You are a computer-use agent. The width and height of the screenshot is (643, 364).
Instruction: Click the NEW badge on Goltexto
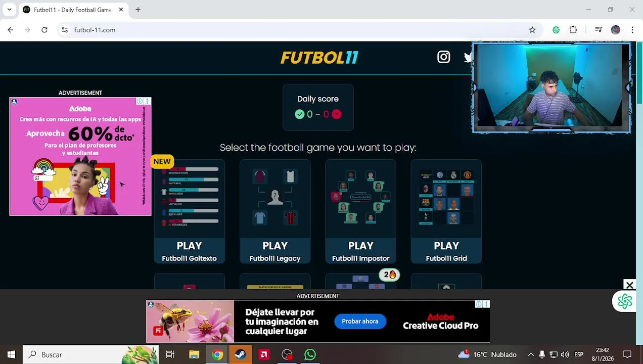point(162,161)
